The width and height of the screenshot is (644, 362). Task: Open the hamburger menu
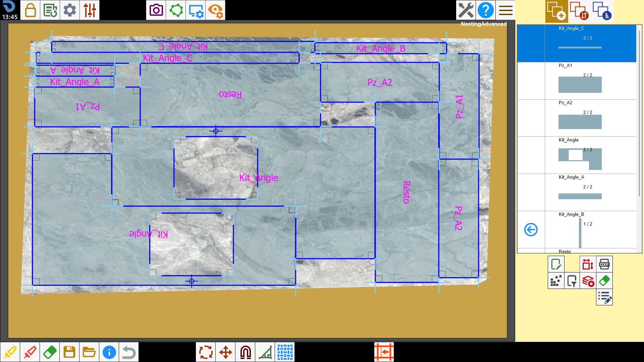505,10
